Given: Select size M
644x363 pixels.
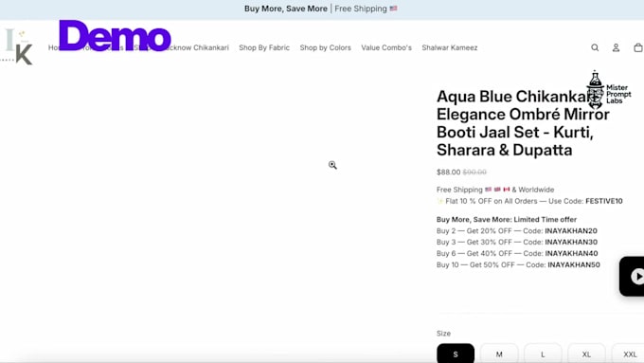Looking at the screenshot, I should [499, 354].
